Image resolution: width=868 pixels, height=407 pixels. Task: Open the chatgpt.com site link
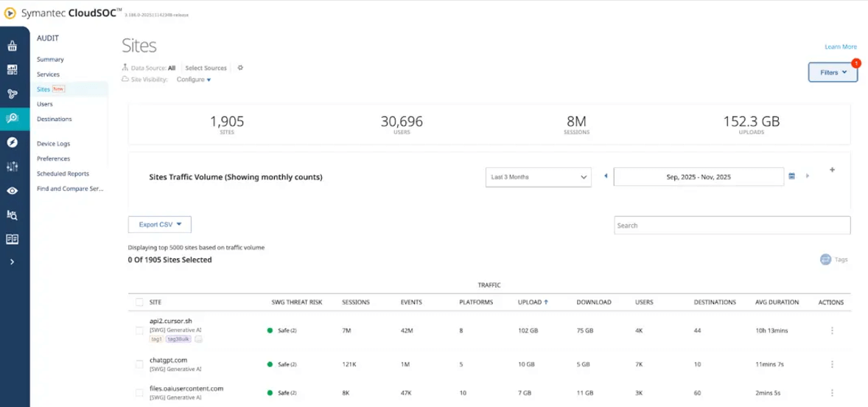pyautogui.click(x=168, y=360)
